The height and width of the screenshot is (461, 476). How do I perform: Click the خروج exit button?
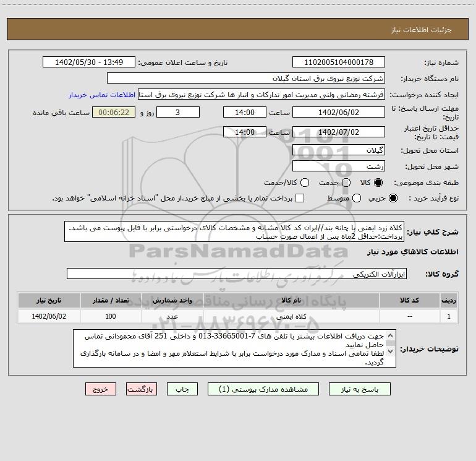(x=101, y=389)
